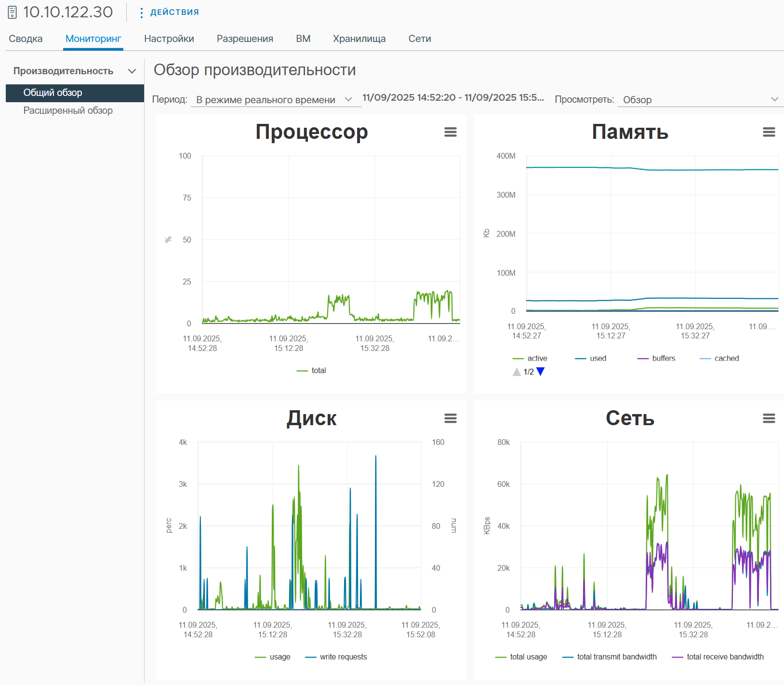Open the Период real-time dropdown
Image resolution: width=784 pixels, height=685 pixels.
point(276,100)
